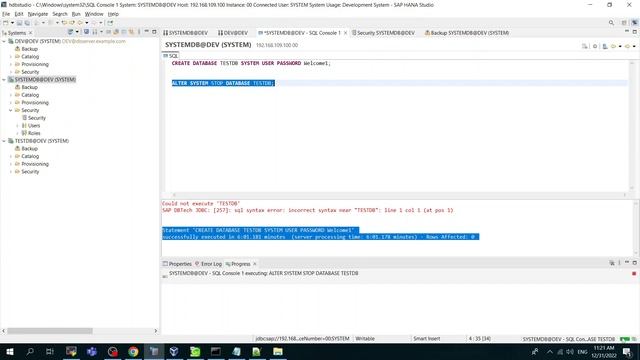Screen dimensions: 640x360
Task: Click the Link with Editor icon in Systems toolbar
Action: (131, 31)
